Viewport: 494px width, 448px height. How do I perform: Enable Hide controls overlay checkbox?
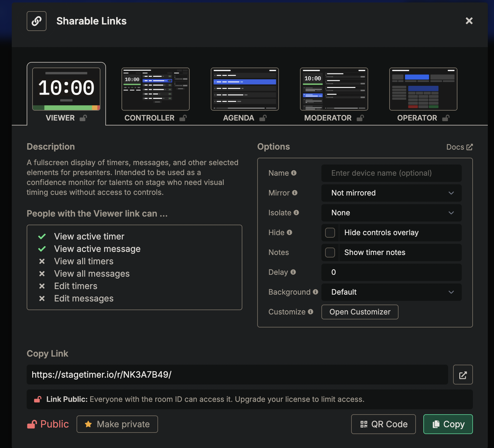(330, 233)
